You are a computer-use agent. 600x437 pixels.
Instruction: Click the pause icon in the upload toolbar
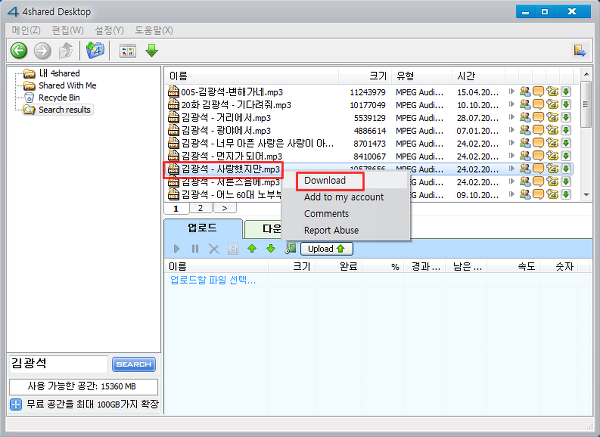click(195, 249)
